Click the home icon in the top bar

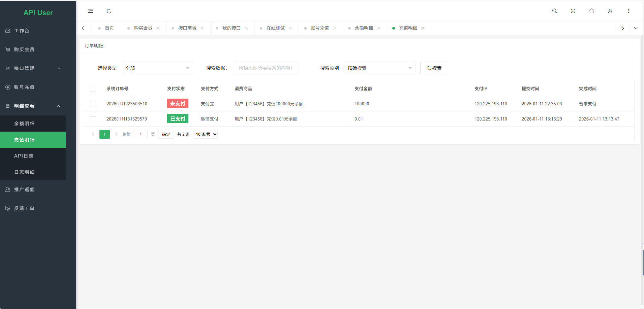point(591,11)
